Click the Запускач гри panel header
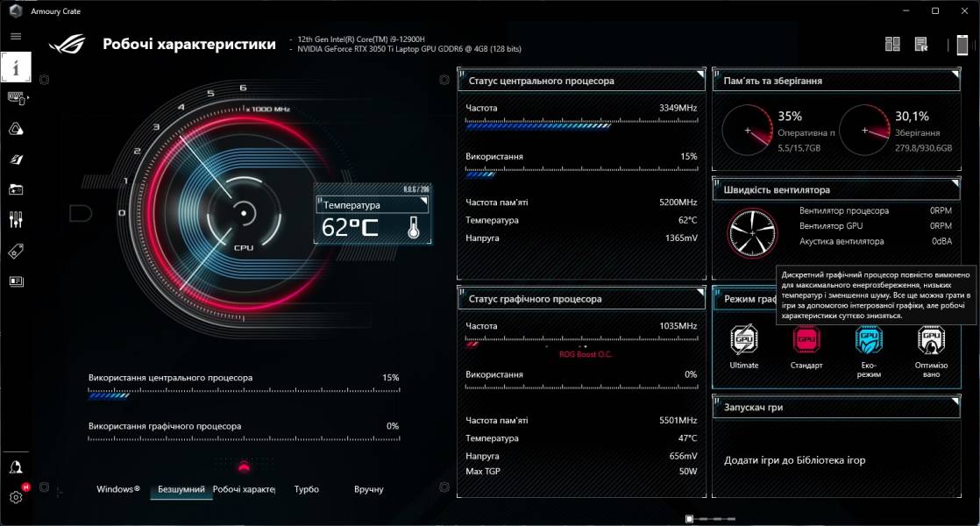This screenshot has width=980, height=526. (x=836, y=408)
